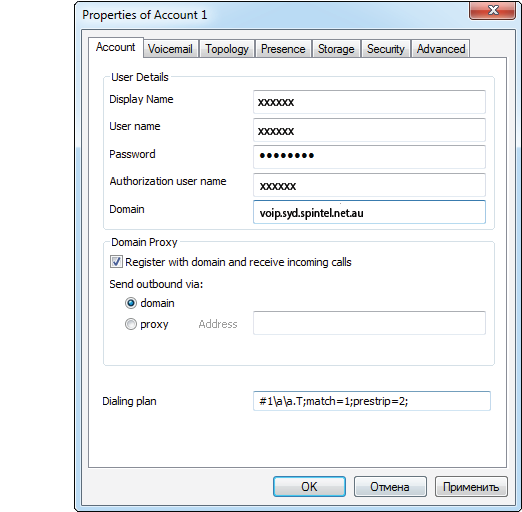
Task: Click the Display Name input field
Action: 369,102
